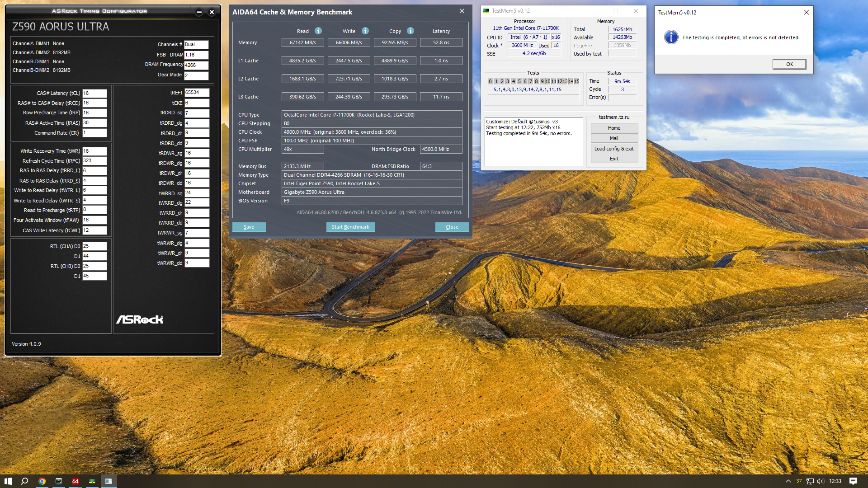Click test number 15 in Tests row
This screenshot has width=868, height=488.
[x=576, y=81]
